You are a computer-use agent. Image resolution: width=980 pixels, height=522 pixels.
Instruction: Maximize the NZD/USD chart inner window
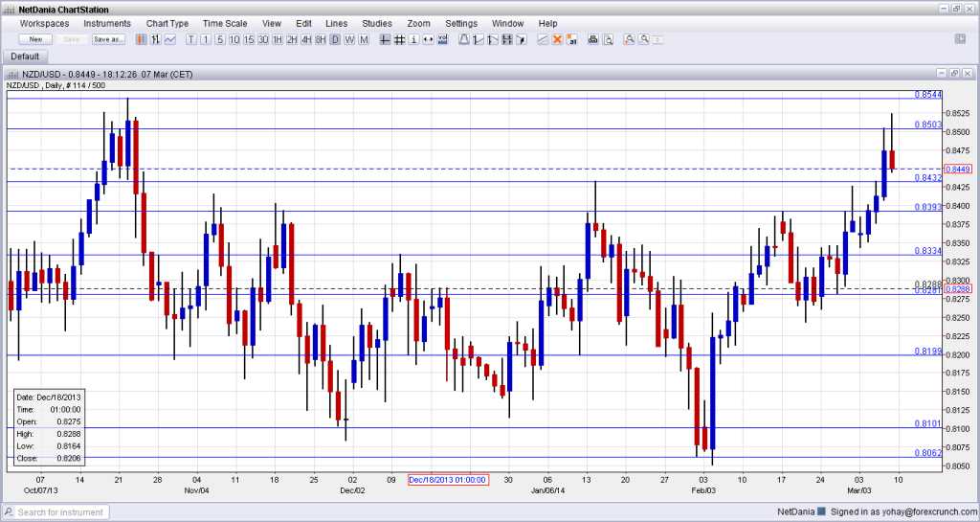pos(954,74)
